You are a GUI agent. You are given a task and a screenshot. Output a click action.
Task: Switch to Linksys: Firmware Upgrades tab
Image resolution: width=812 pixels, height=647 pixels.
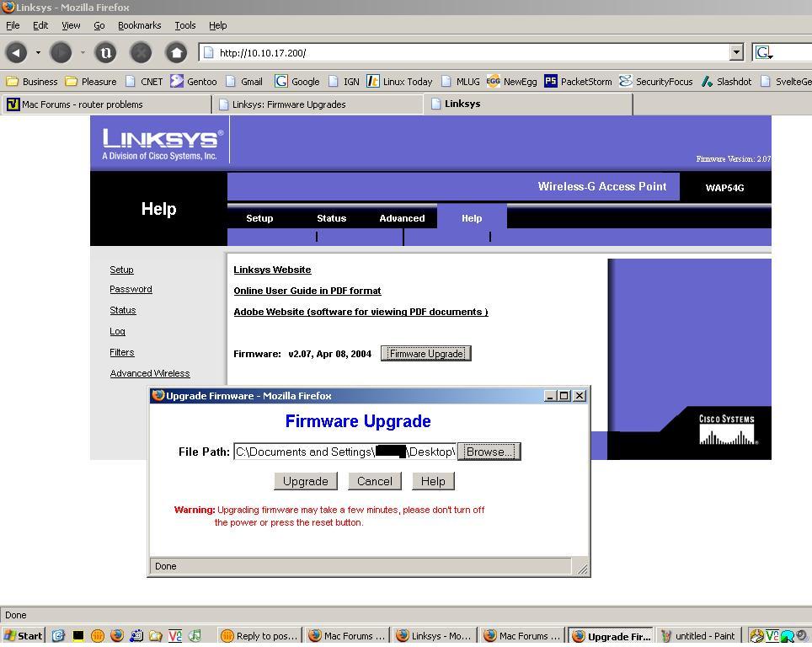click(318, 104)
